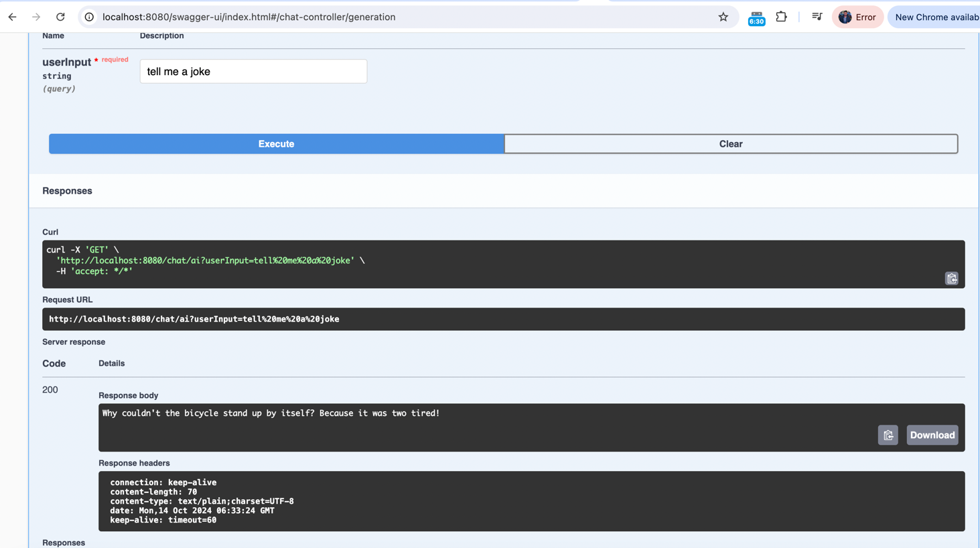Focus the userInput text field
Image resolution: width=980 pixels, height=548 pixels.
click(253, 71)
